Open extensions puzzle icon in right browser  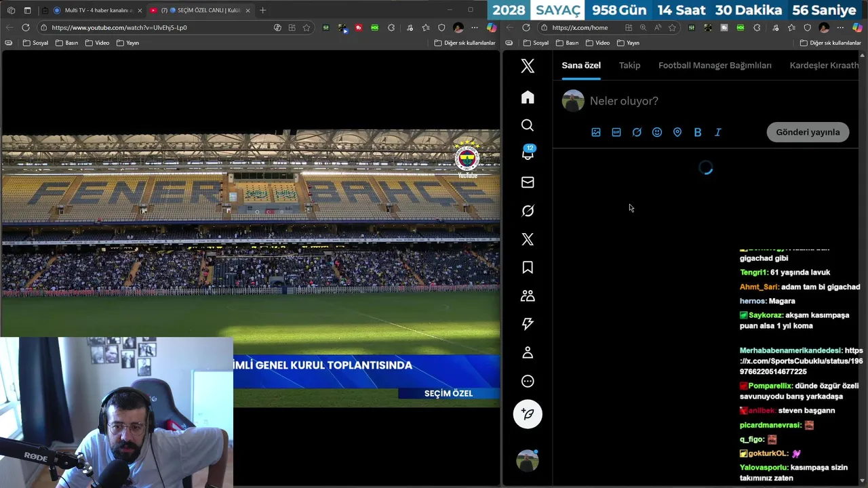(757, 28)
